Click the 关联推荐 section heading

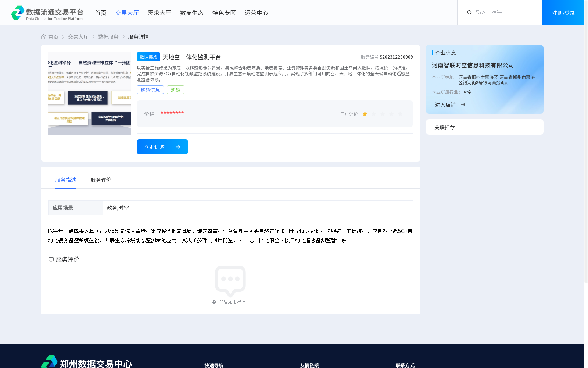pos(445,127)
